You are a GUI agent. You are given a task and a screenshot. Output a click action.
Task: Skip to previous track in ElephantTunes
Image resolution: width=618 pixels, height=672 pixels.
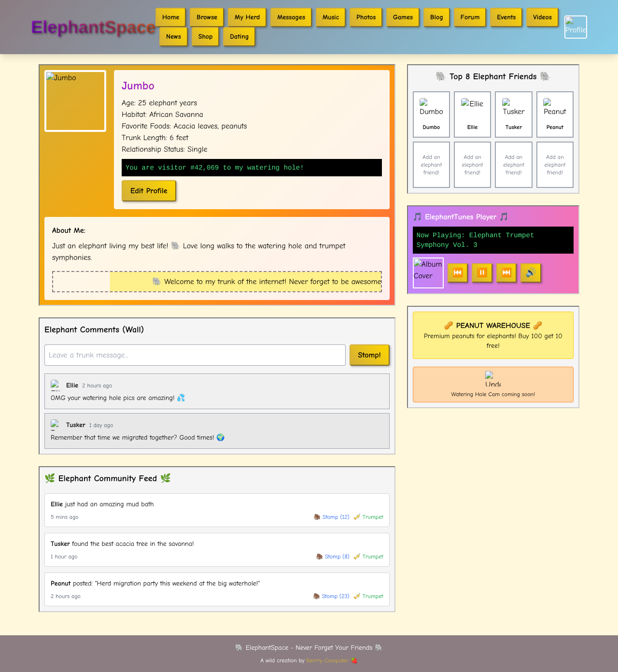click(x=457, y=272)
